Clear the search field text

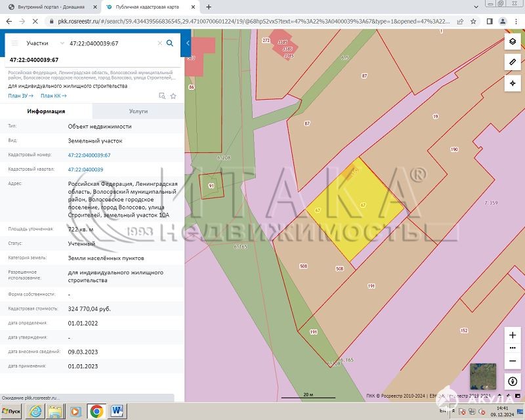pos(159,43)
